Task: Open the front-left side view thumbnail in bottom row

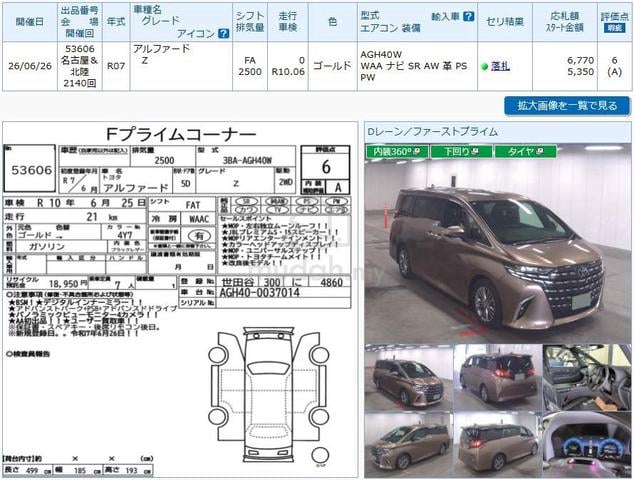Action: 408,445
